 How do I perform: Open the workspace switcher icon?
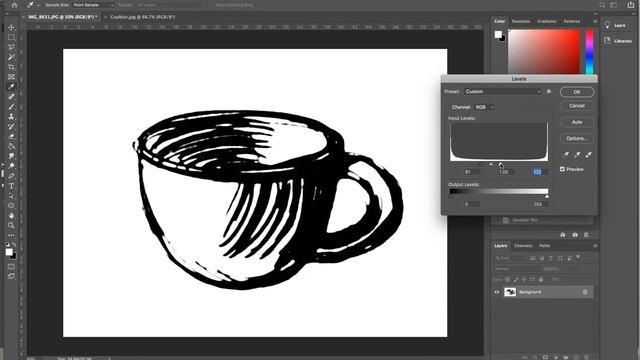point(614,5)
